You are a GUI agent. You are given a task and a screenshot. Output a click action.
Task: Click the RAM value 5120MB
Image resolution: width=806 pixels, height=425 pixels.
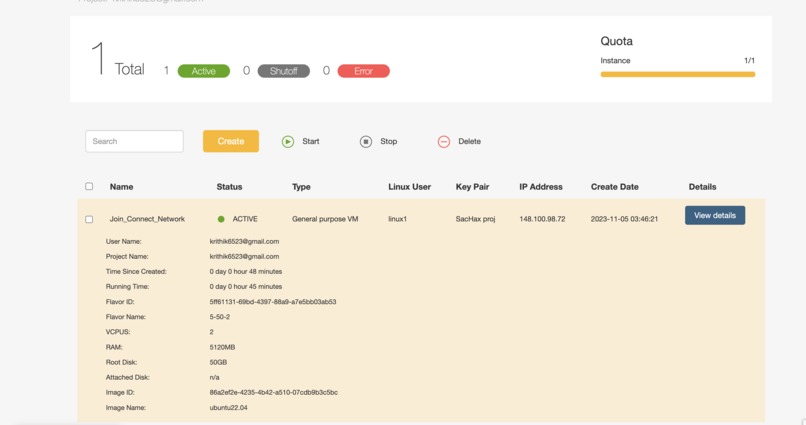pos(222,347)
